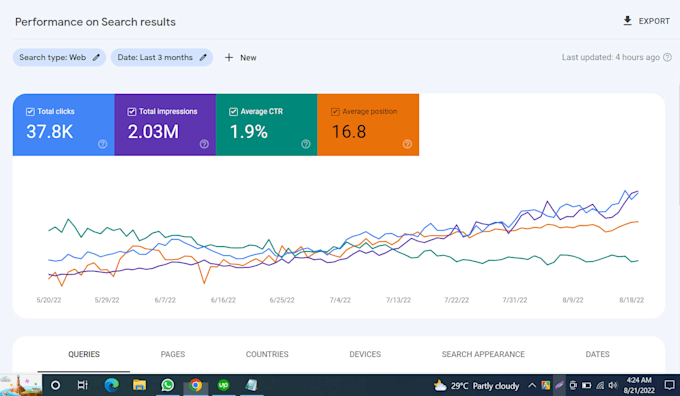
Task: Click the 8/18/22 date axis label
Action: (x=631, y=300)
